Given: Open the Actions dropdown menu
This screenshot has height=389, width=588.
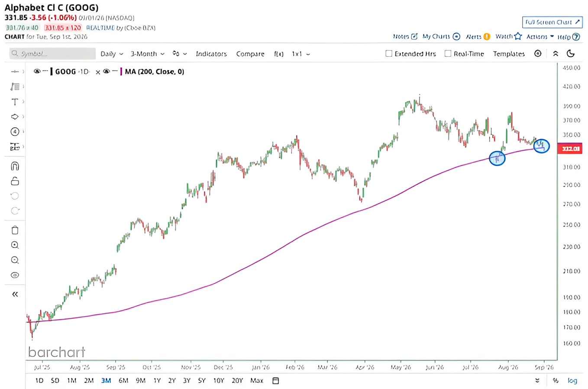Looking at the screenshot, I should click(540, 37).
